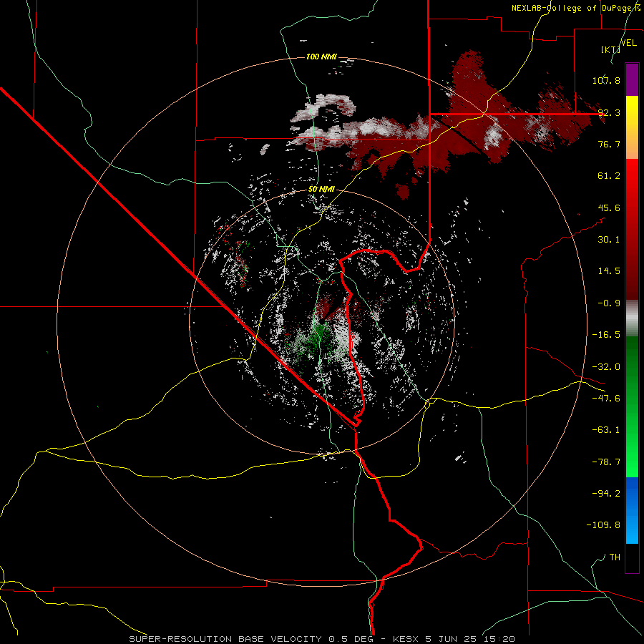Select the 30.1 velocity scale value
Image resolution: width=644 pixels, height=644 pixels.
click(x=609, y=240)
